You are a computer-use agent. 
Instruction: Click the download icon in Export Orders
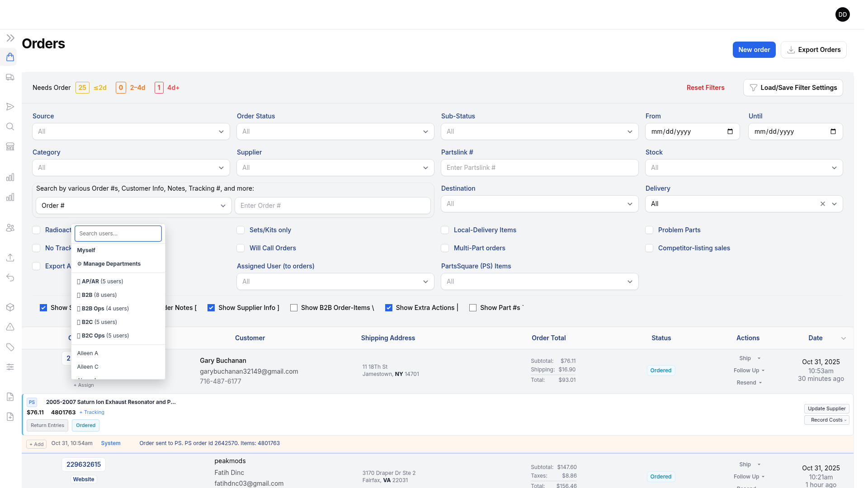point(791,50)
